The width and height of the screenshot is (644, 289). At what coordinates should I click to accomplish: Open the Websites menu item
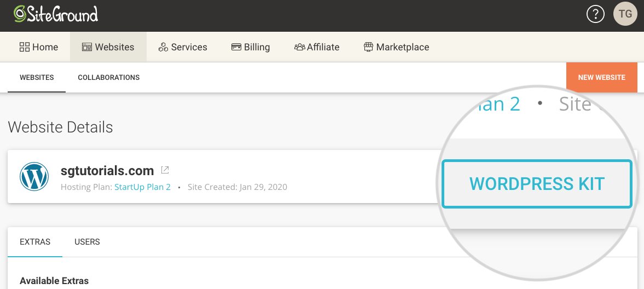pyautogui.click(x=108, y=47)
